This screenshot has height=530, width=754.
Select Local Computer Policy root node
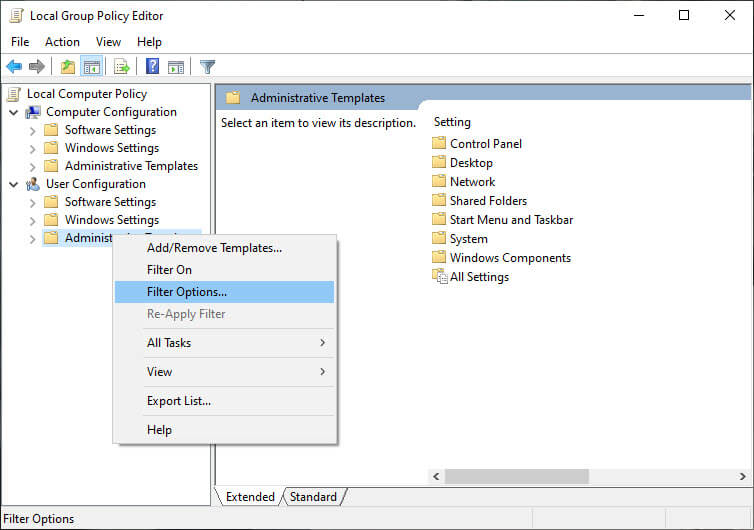point(87,94)
